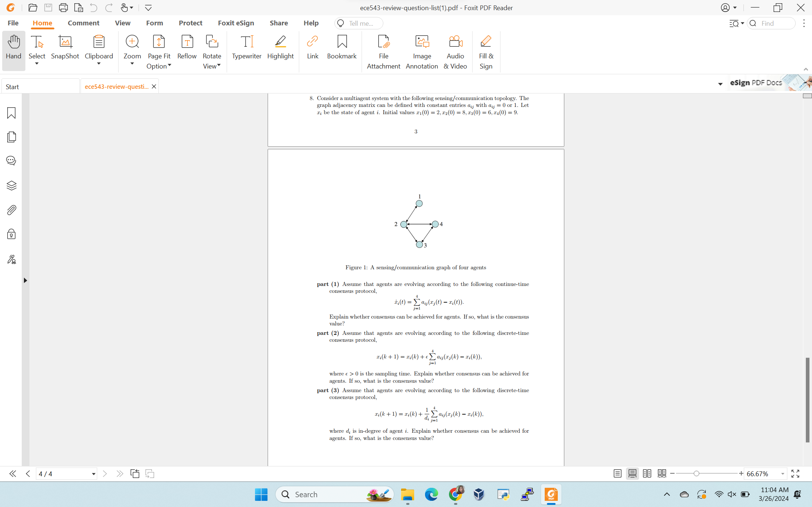Toggle single page view mode
Viewport: 812px width, 507px height.
point(617,474)
